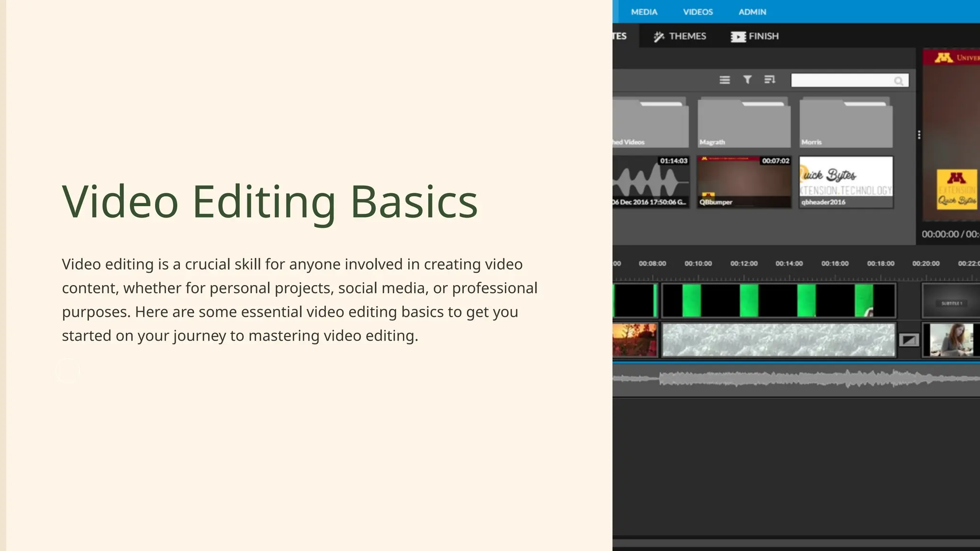
Task: Click the 00:12:00 mark on timeline ruler
Action: pos(744,264)
